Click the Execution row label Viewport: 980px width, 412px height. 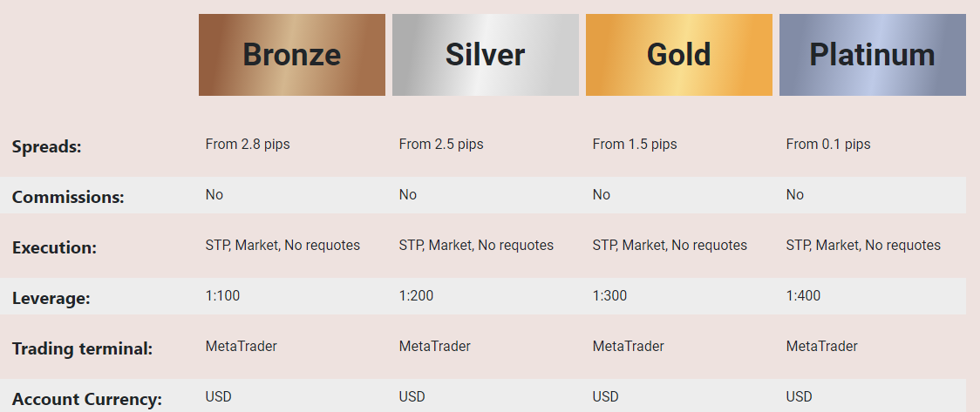click(54, 247)
